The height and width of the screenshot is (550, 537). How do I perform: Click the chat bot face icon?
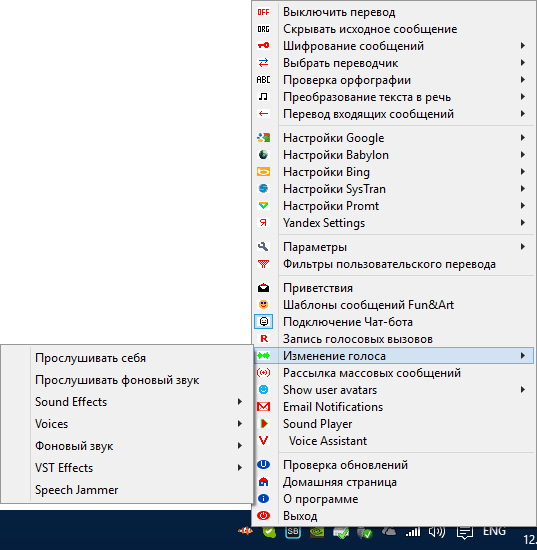point(263,321)
